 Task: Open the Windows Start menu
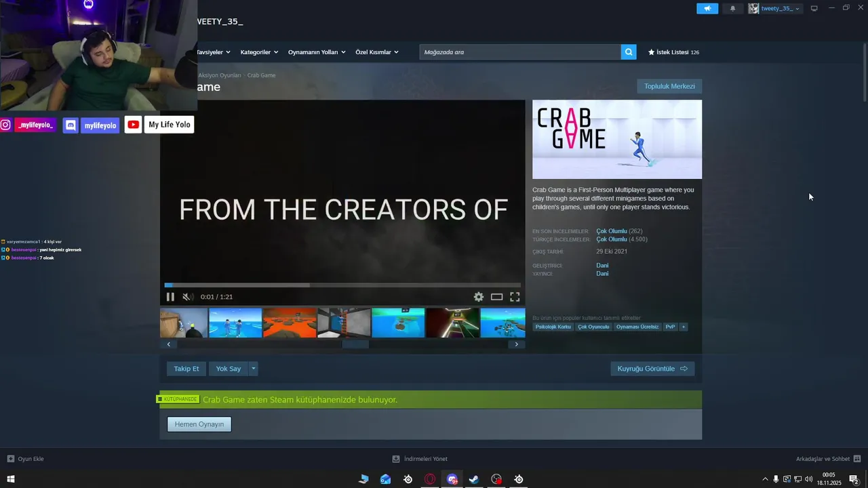[x=11, y=479]
